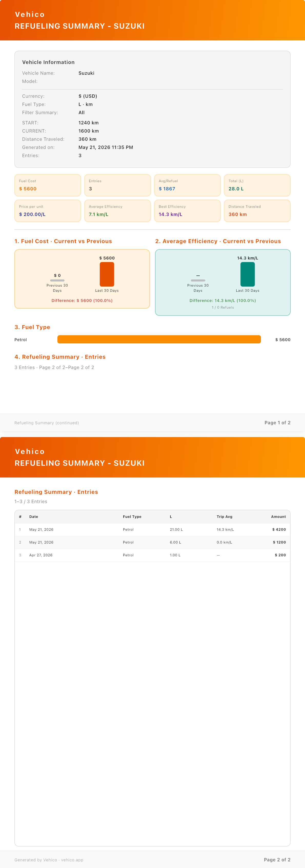Click "Petrol" in the Apr 27, 2026 row
Screen dimensions: 305x868
(x=128, y=555)
